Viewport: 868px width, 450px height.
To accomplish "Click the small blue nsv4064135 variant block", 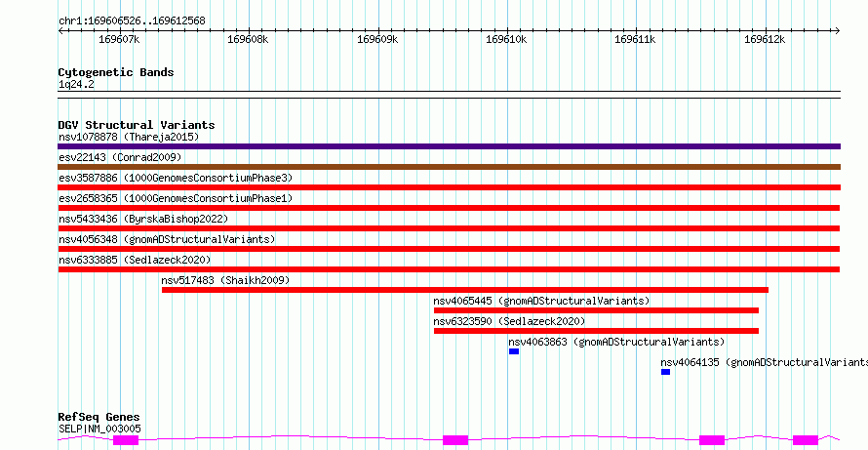I will tap(665, 372).
